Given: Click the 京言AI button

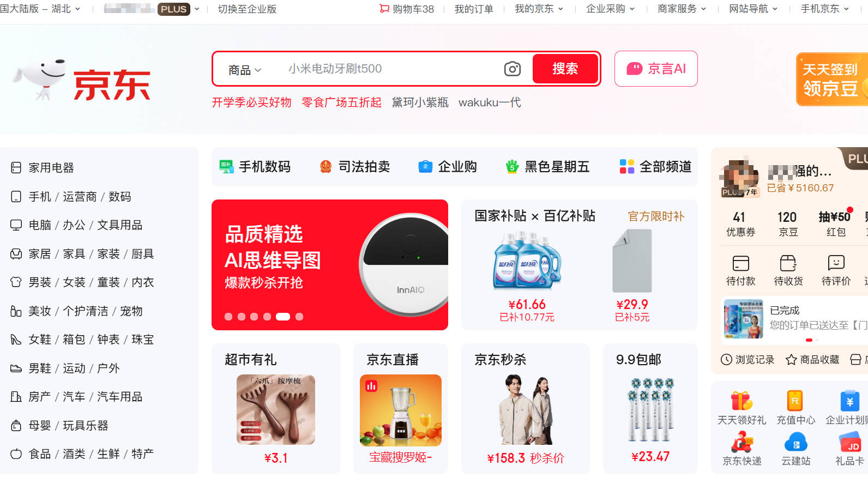Looking at the screenshot, I should point(656,69).
